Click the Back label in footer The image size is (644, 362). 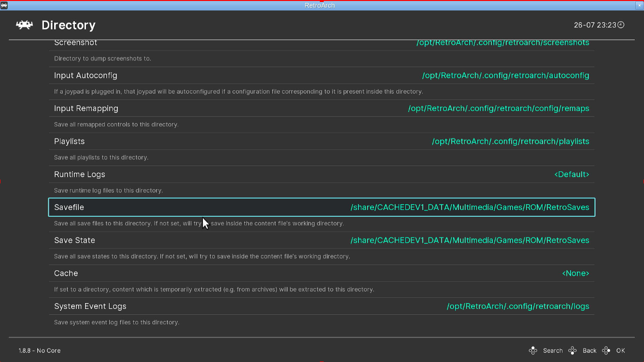589,351
